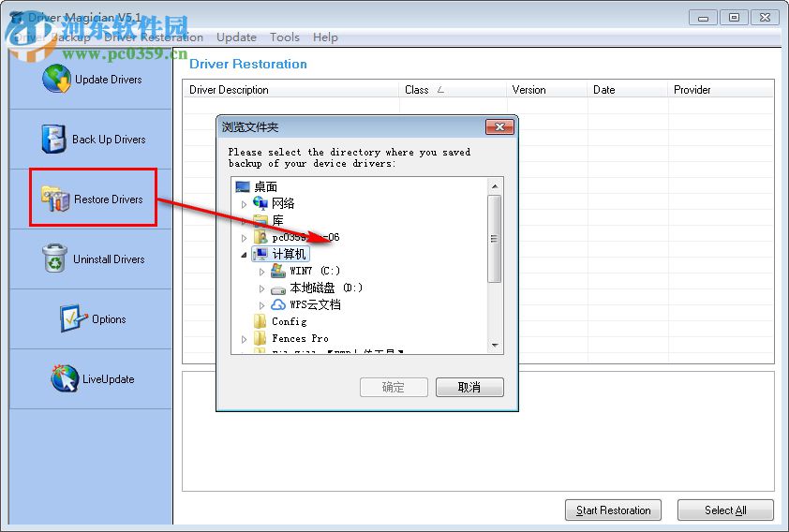The image size is (789, 532).
Task: Click the disabled 确定 OK button
Action: (x=394, y=387)
